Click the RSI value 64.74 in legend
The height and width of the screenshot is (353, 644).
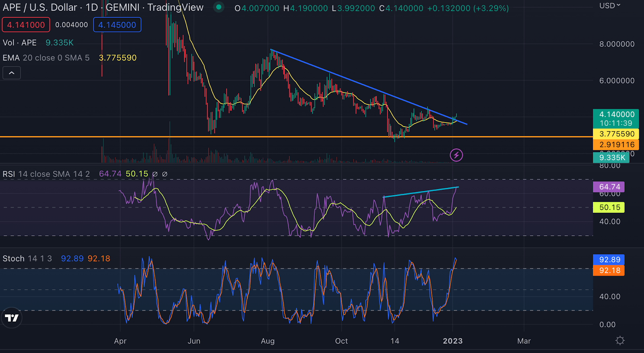coord(110,174)
